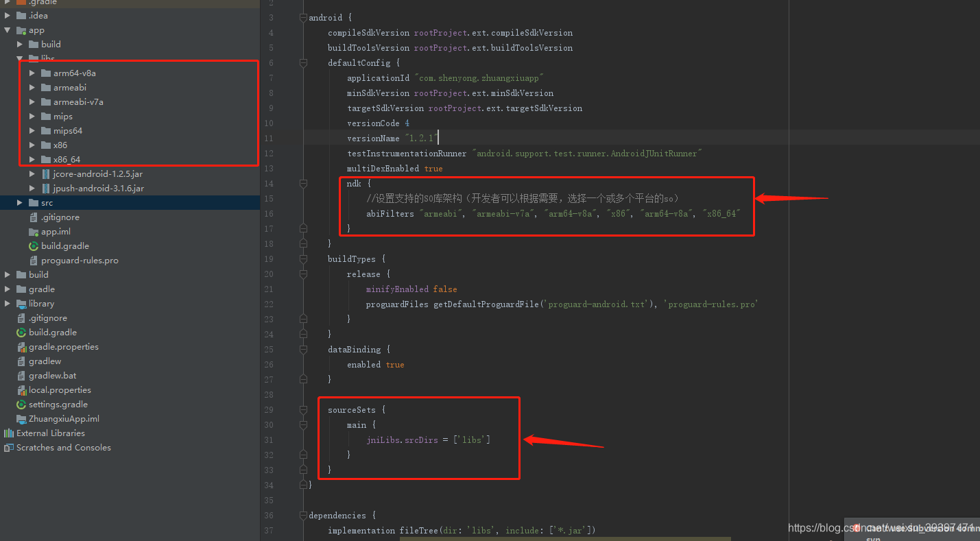Fold the main block at line 30
Image resolution: width=980 pixels, height=541 pixels.
point(303,425)
